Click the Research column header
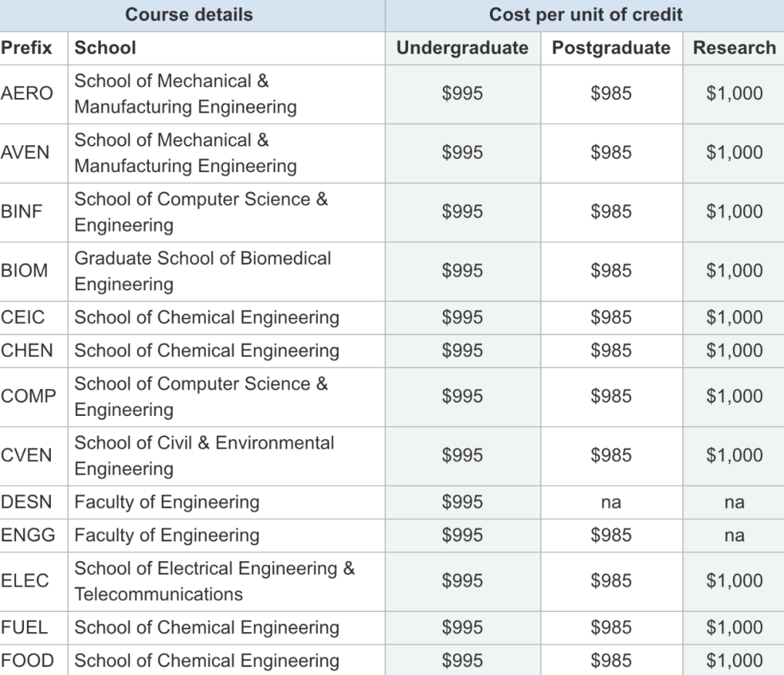 click(734, 48)
